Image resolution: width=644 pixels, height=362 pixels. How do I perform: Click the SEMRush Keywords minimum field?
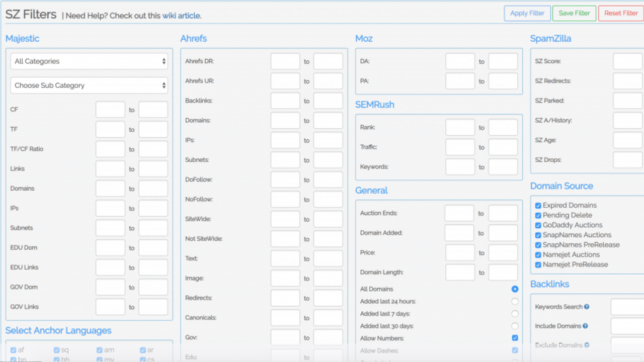coord(460,167)
